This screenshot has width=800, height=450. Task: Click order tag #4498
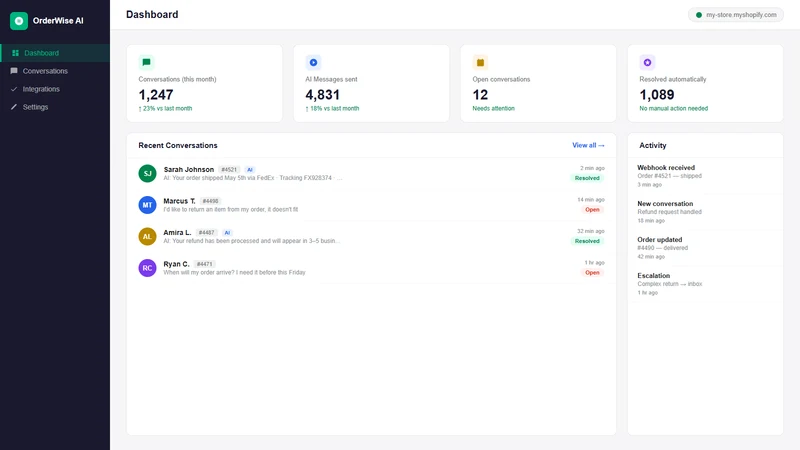[x=210, y=201]
